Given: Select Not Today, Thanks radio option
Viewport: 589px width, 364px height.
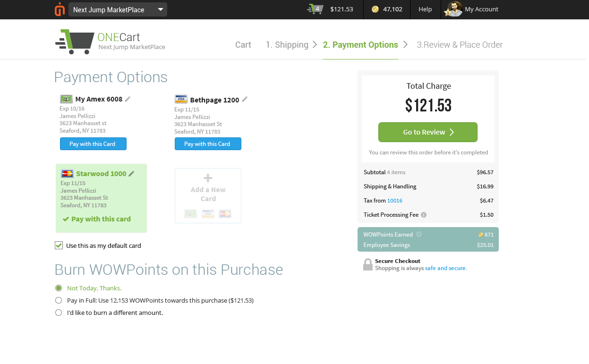Looking at the screenshot, I should (x=59, y=288).
